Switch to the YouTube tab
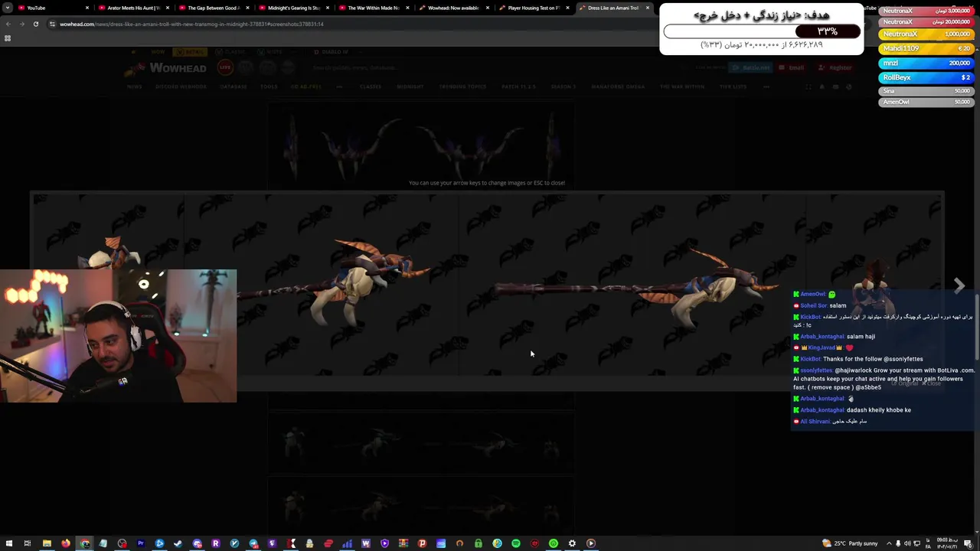980x551 pixels. [x=54, y=8]
